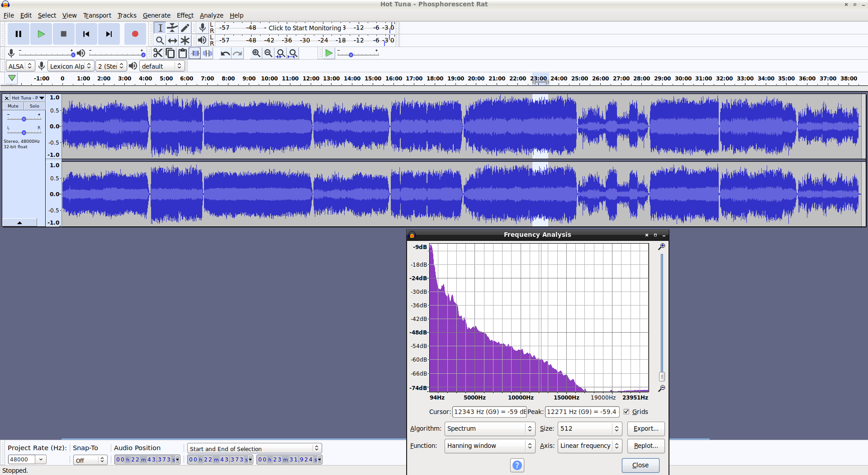This screenshot has width=868, height=475.
Task: Click Frequency Analysis zoom-in magnifier icon
Action: pos(661,247)
